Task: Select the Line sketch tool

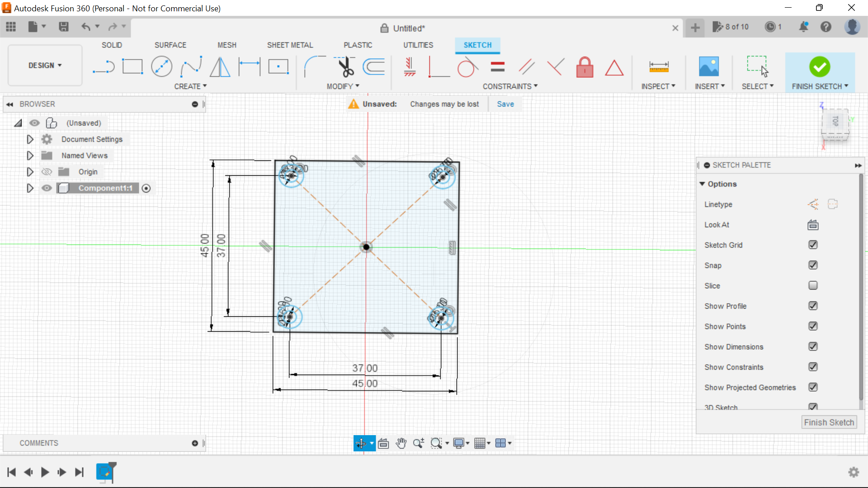Action: (104, 67)
